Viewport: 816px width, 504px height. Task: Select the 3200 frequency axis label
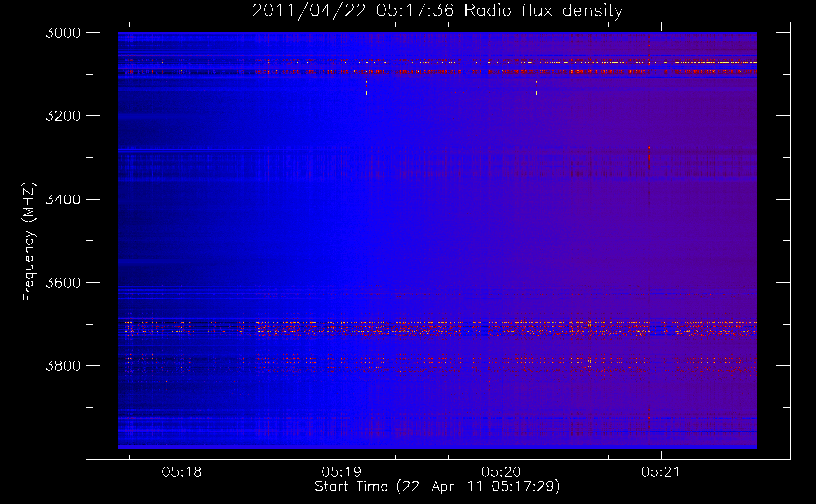(x=63, y=116)
